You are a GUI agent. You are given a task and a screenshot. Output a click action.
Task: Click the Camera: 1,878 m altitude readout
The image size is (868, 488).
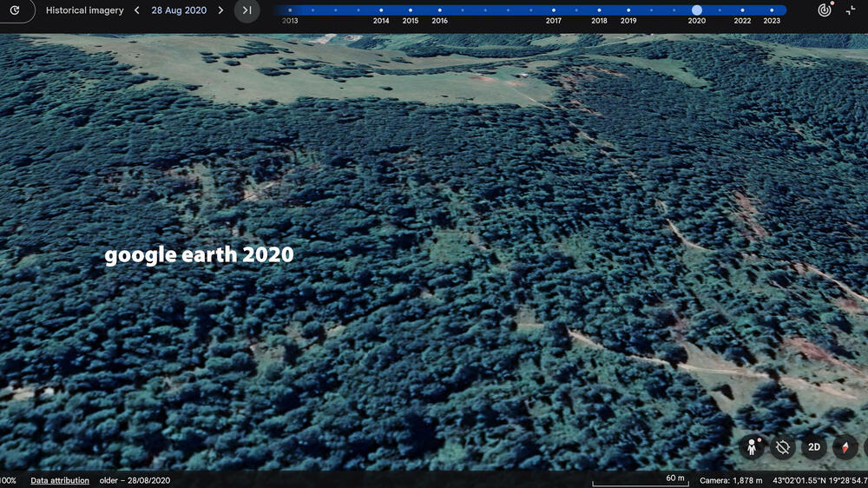click(x=731, y=480)
